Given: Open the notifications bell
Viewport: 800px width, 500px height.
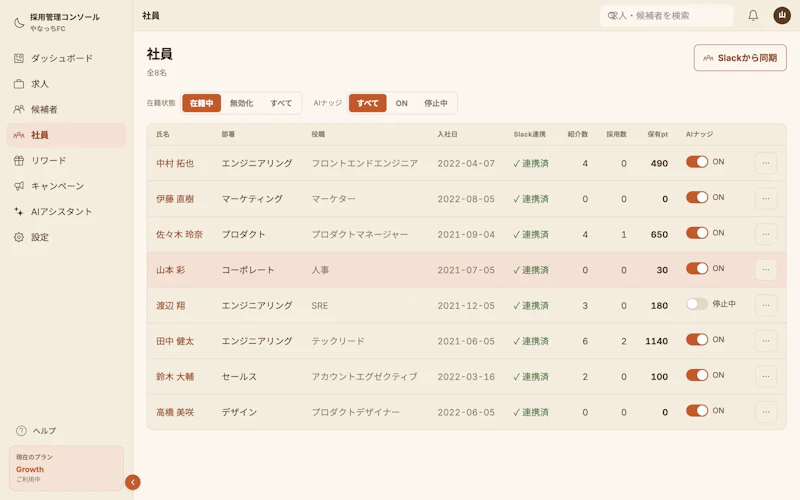Looking at the screenshot, I should [x=753, y=15].
